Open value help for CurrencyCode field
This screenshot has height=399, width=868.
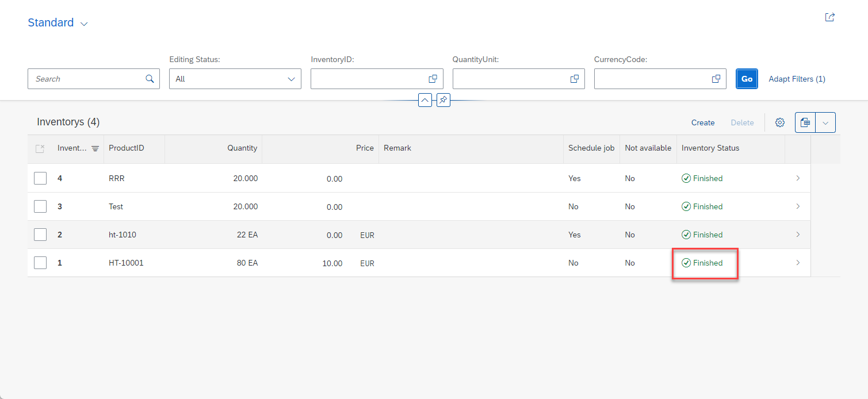pyautogui.click(x=716, y=79)
